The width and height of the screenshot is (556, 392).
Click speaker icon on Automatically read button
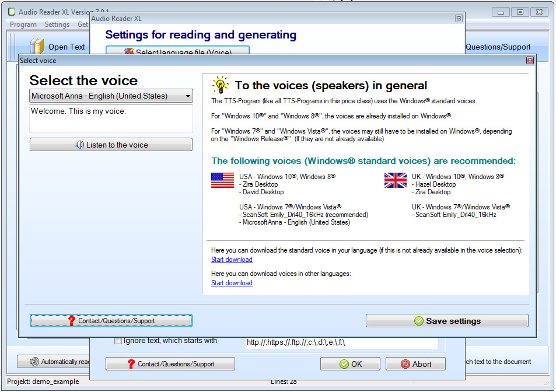tap(34, 362)
